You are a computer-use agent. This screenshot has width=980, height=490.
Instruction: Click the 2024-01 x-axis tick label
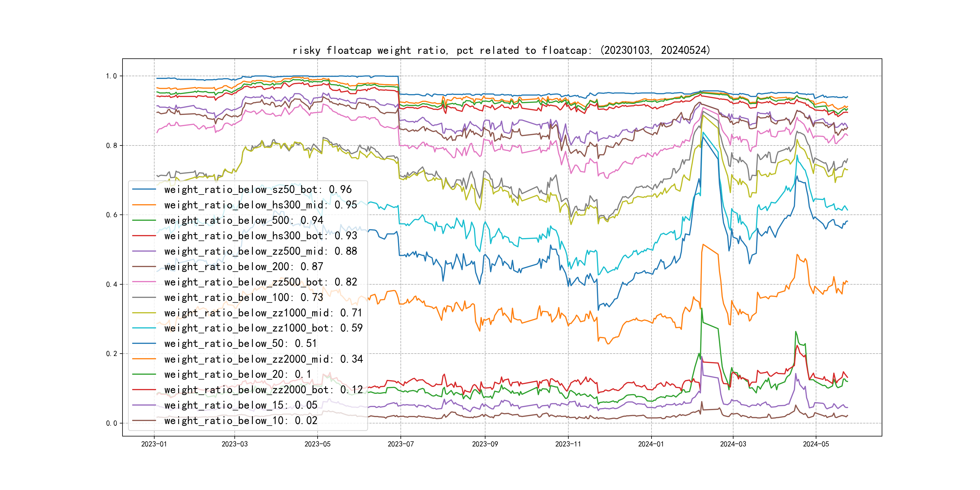coord(651,444)
